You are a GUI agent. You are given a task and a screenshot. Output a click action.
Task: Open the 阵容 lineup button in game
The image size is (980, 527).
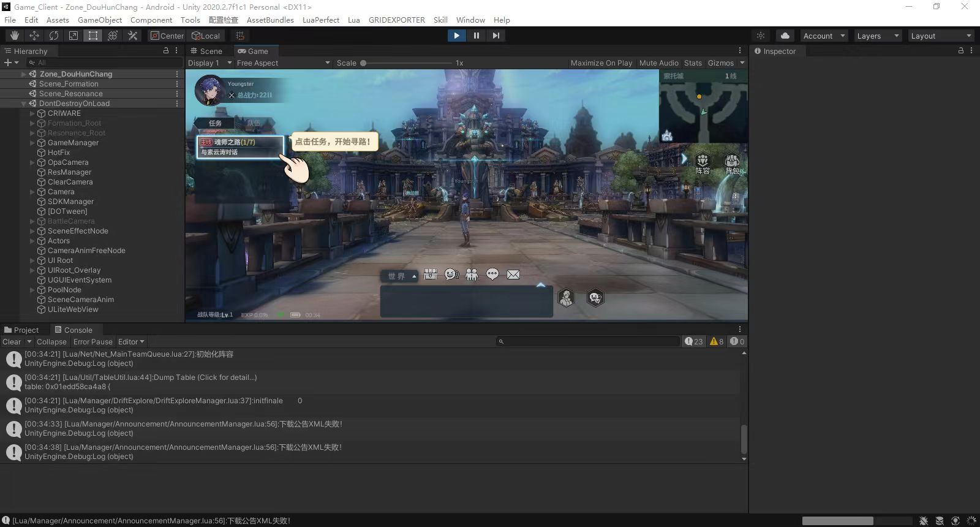click(x=703, y=164)
